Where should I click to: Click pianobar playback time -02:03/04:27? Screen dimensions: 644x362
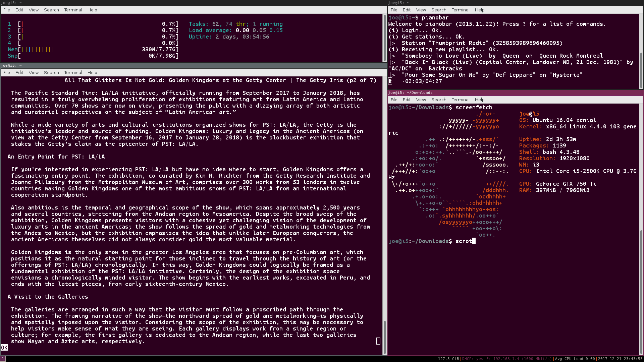[422, 81]
